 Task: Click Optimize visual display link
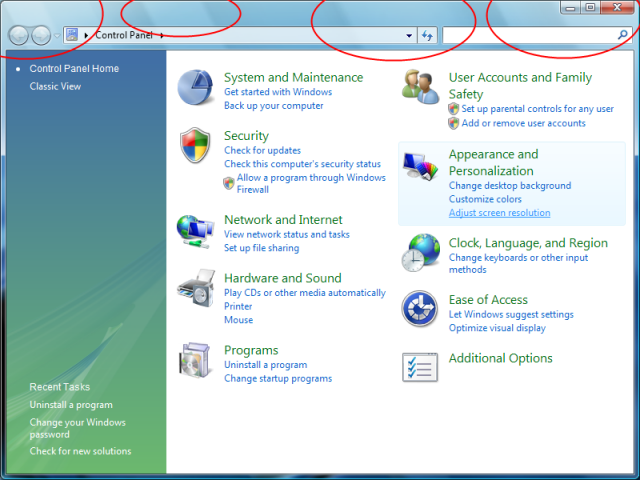click(x=497, y=328)
